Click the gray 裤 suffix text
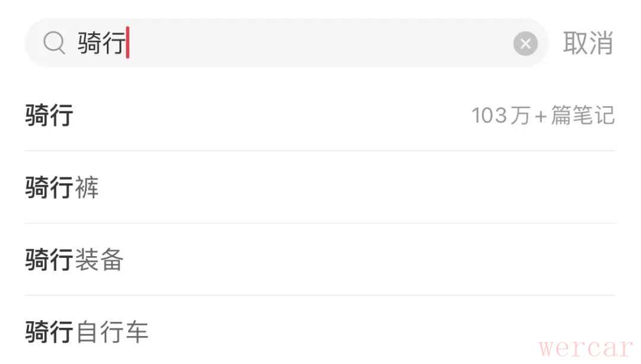Viewport: 641px width, 364px height. [87, 188]
